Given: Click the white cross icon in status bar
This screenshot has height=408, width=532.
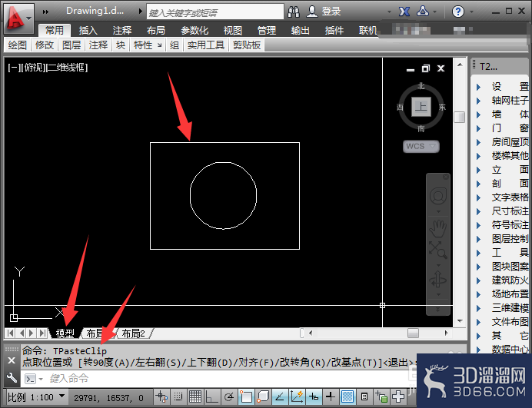Looking at the screenshot, I should click(398, 396).
